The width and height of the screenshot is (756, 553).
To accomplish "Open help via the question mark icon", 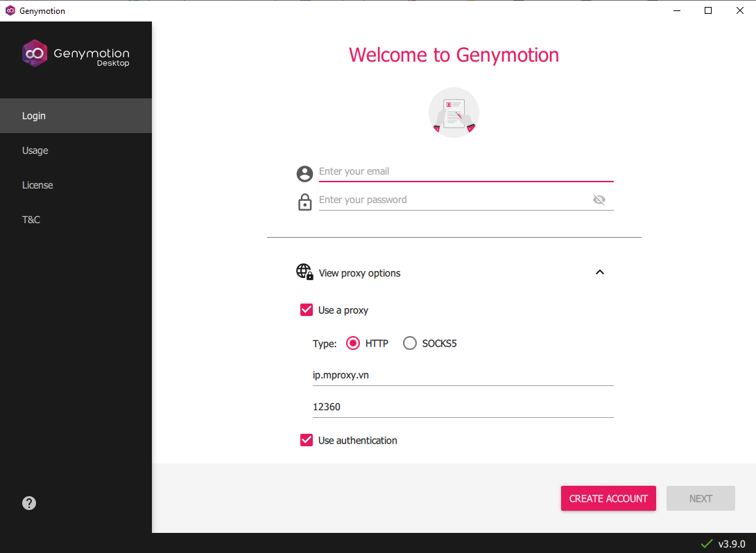I will click(x=29, y=503).
